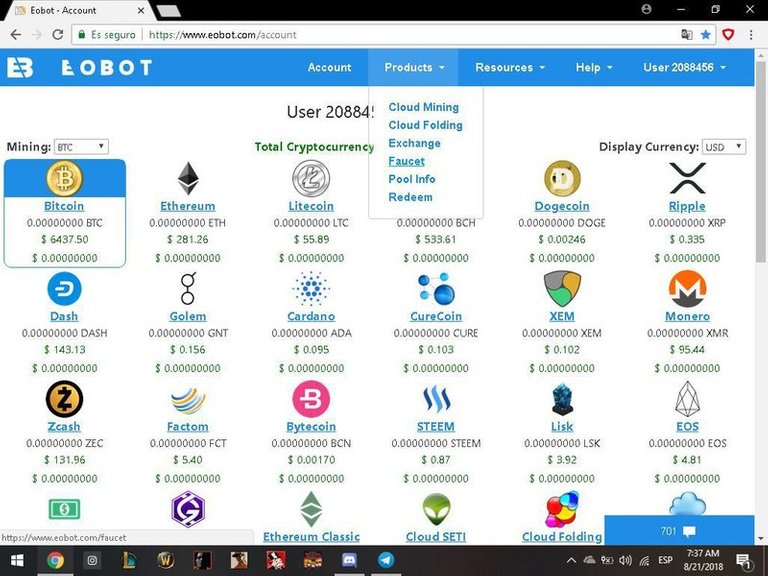Image resolution: width=768 pixels, height=576 pixels.
Task: Show hidden system tray icons
Action: point(571,560)
